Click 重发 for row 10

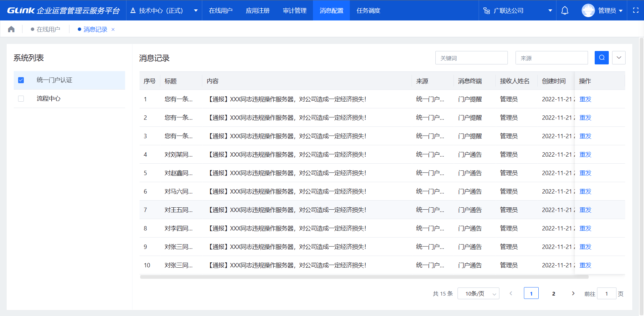[585, 265]
